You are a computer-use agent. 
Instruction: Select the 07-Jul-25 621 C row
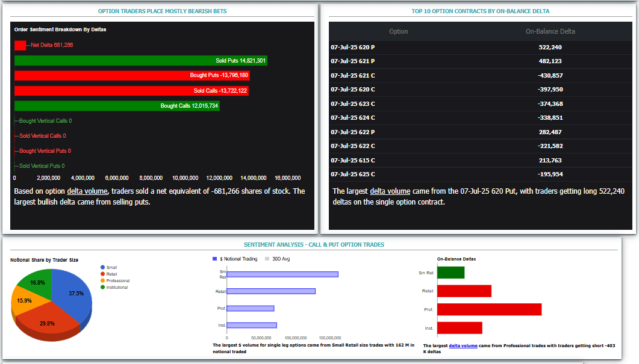[480, 75]
